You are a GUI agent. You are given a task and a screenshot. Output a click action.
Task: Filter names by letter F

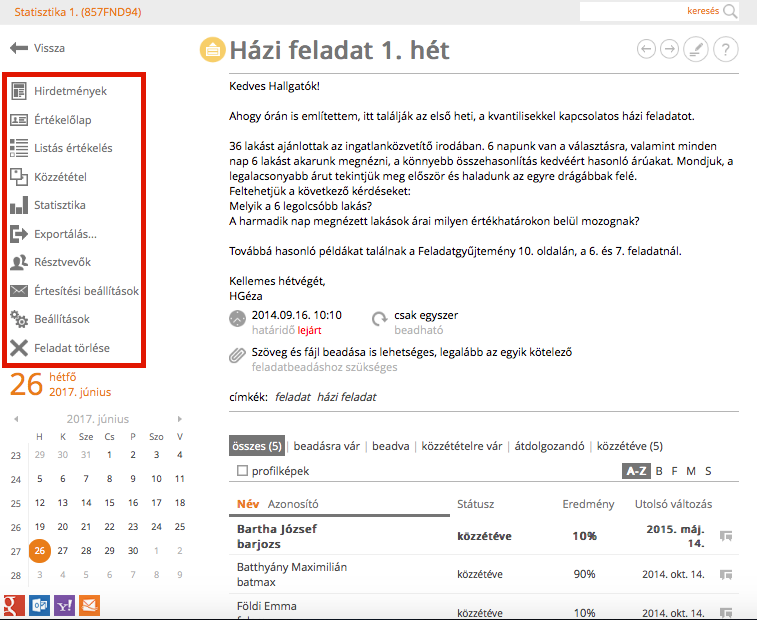[x=674, y=471]
